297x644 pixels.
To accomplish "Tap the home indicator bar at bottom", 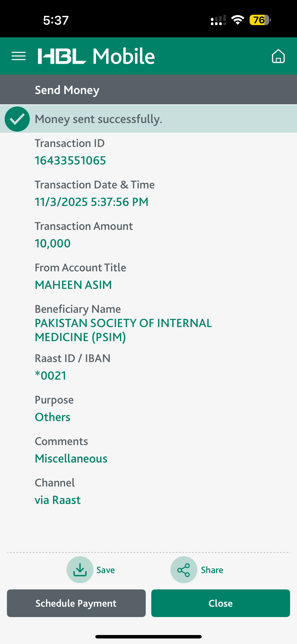I will 148,636.
